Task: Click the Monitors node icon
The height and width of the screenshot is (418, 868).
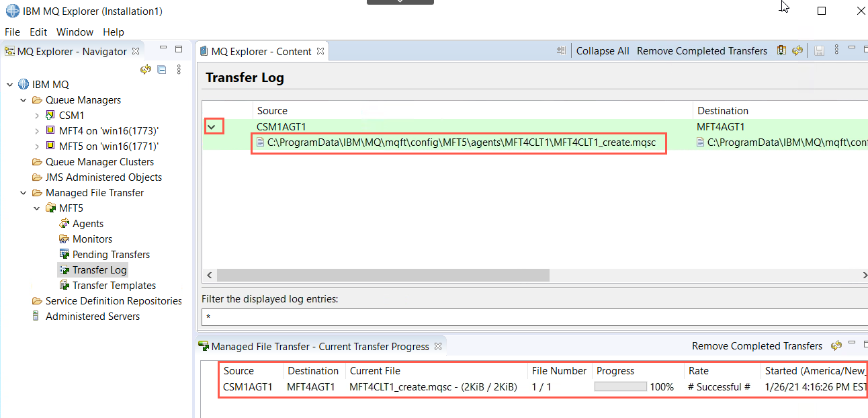Action: 64,239
